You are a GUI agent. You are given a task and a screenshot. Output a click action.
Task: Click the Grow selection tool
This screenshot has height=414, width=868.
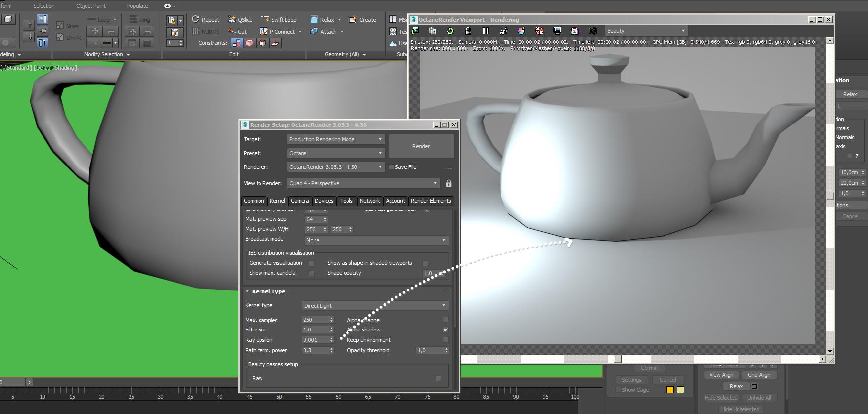tap(68, 26)
